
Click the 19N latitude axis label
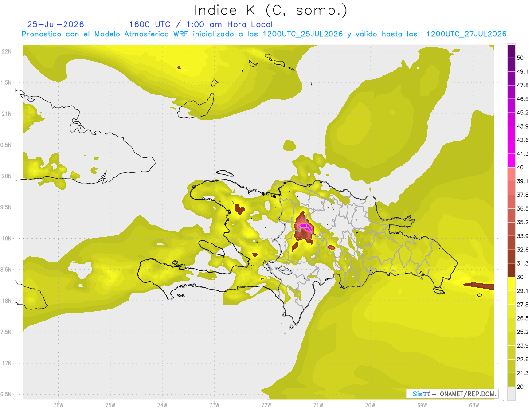coord(8,239)
